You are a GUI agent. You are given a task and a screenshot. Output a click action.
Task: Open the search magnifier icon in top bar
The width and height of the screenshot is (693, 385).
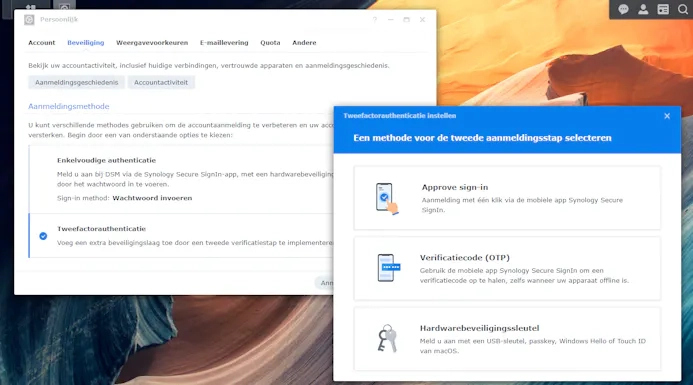click(683, 9)
